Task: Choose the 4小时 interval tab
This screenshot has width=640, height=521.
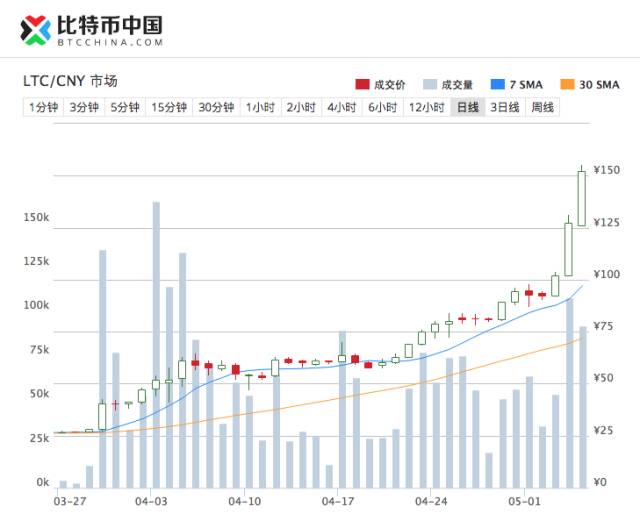Action: point(342,107)
